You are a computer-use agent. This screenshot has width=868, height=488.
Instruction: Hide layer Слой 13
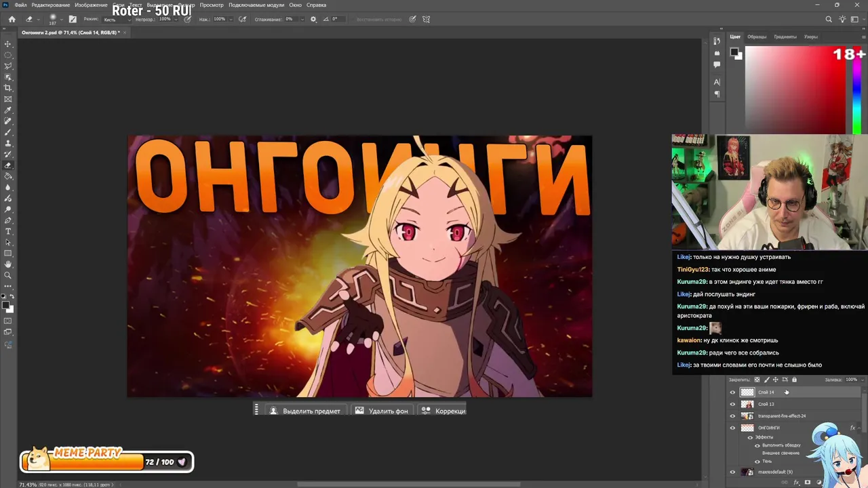pyautogui.click(x=732, y=404)
